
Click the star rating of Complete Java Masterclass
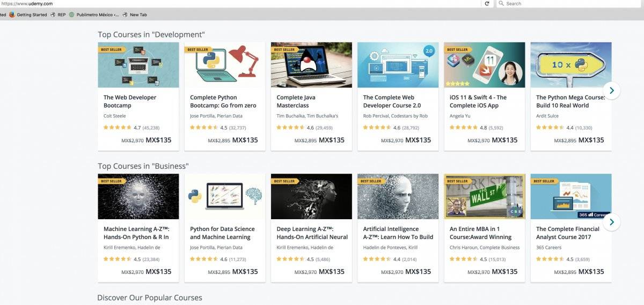coord(290,128)
